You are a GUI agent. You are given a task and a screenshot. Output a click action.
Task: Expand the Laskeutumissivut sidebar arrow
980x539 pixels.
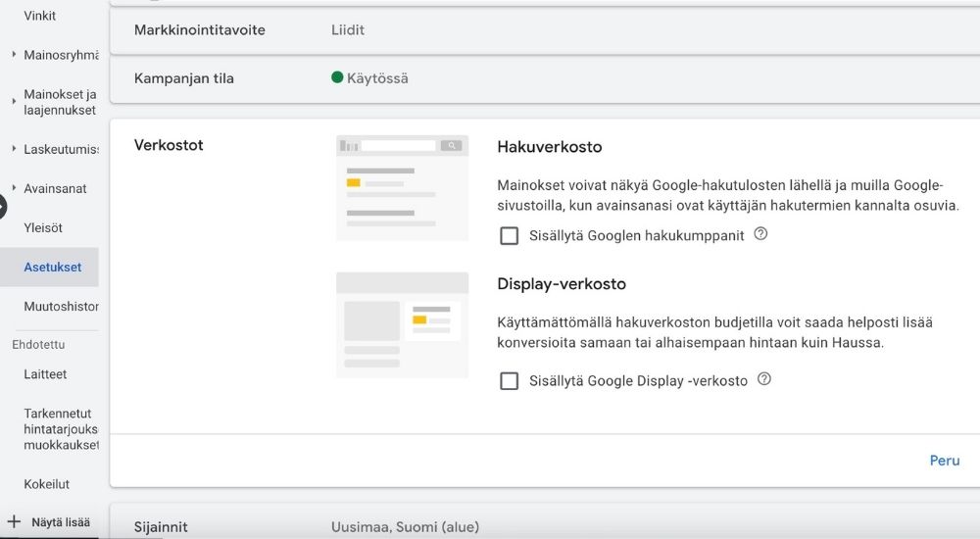[x=14, y=149]
